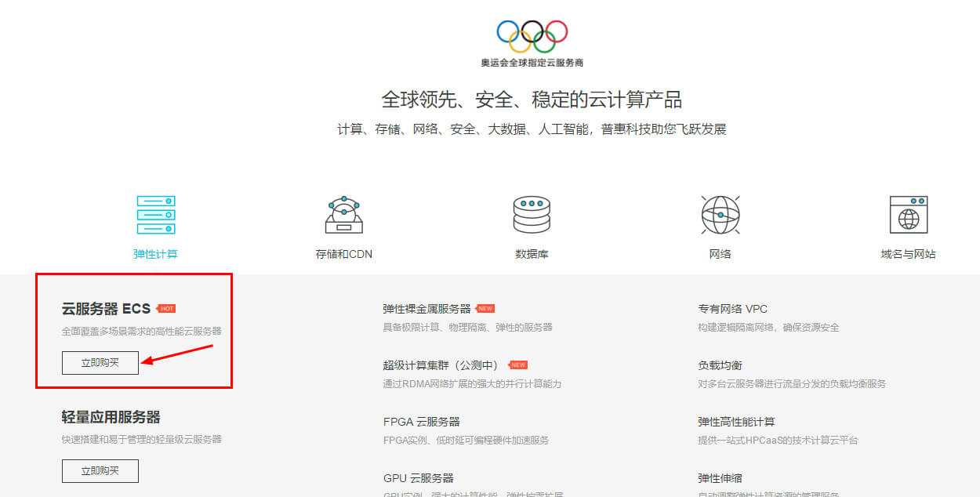This screenshot has width=980, height=497.
Task: Go to 超级计算集群（公测中）link
Action: pyautogui.click(x=441, y=365)
